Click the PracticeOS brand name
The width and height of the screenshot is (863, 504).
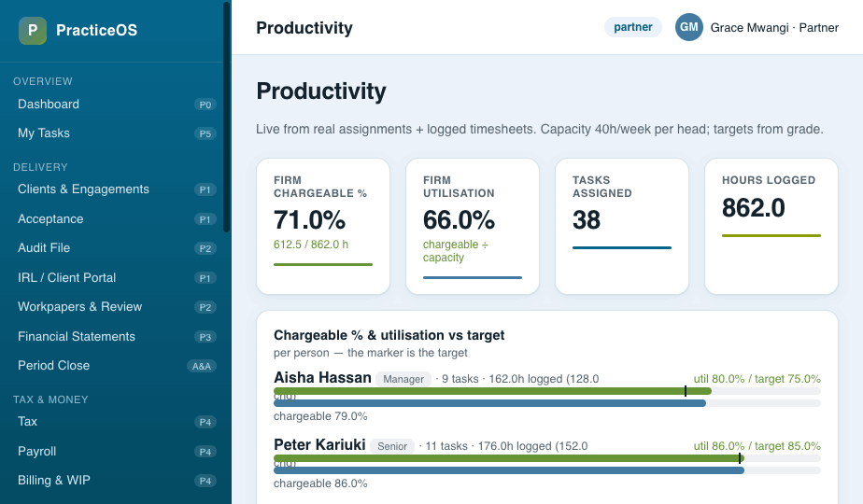click(97, 30)
